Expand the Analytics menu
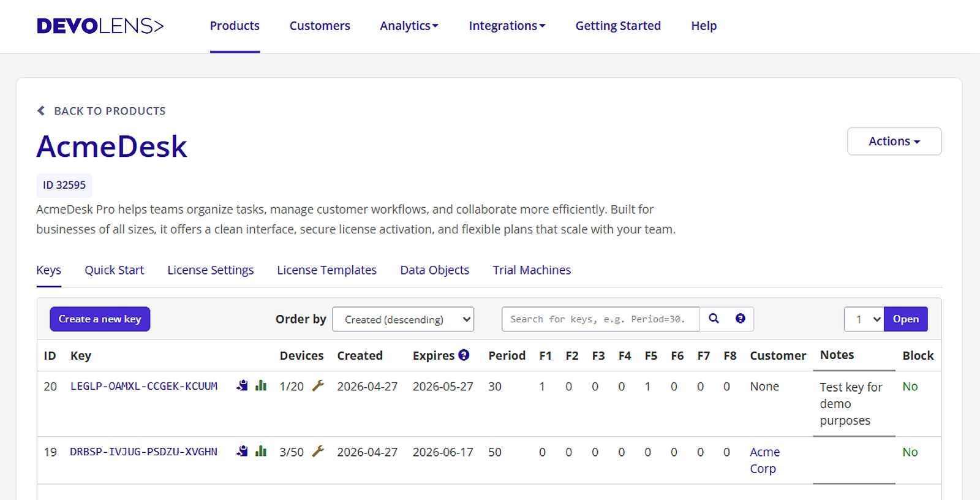This screenshot has width=980, height=500. 409,26
